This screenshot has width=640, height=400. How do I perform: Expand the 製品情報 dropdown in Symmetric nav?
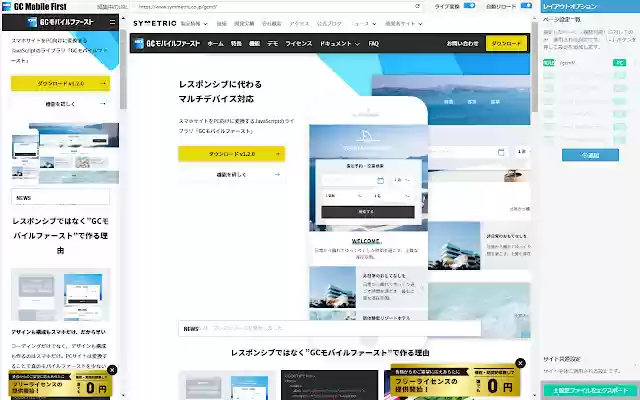pyautogui.click(x=194, y=24)
